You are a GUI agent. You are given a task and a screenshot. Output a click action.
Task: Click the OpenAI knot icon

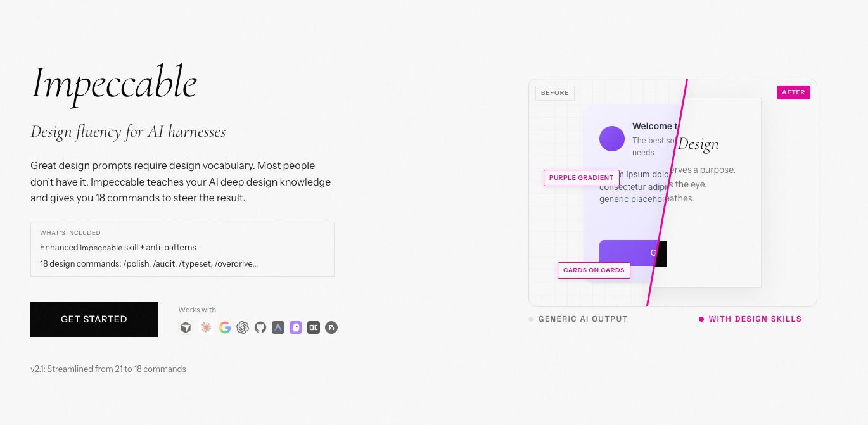coord(243,327)
